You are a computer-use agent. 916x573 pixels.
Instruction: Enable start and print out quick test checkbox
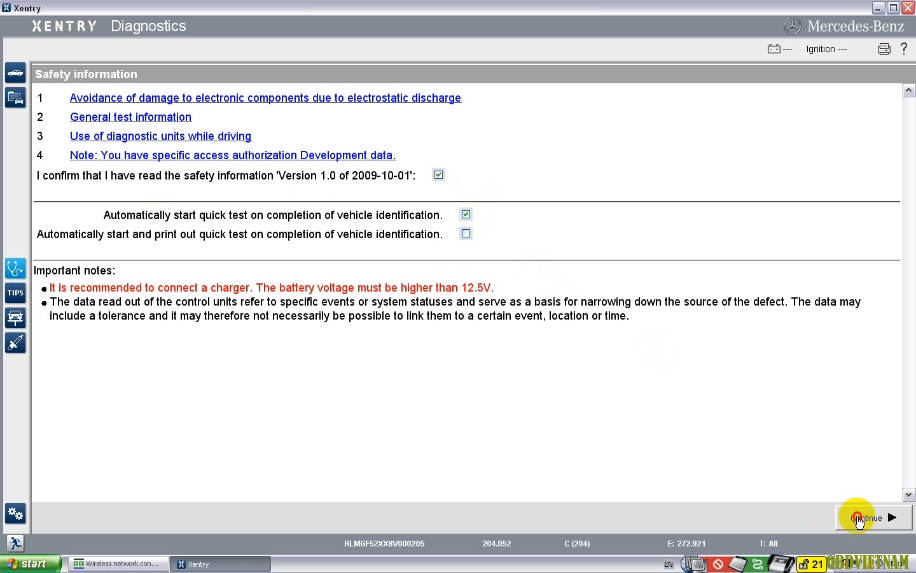point(466,234)
